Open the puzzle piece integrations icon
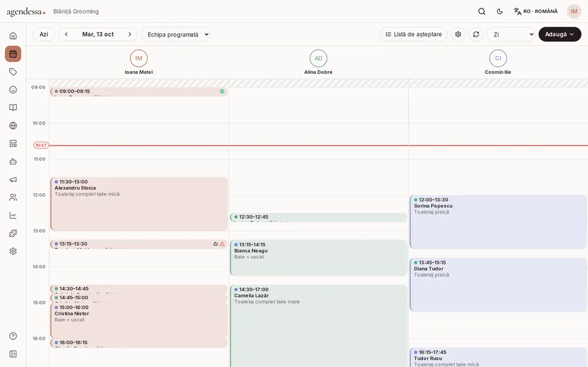 click(13, 233)
